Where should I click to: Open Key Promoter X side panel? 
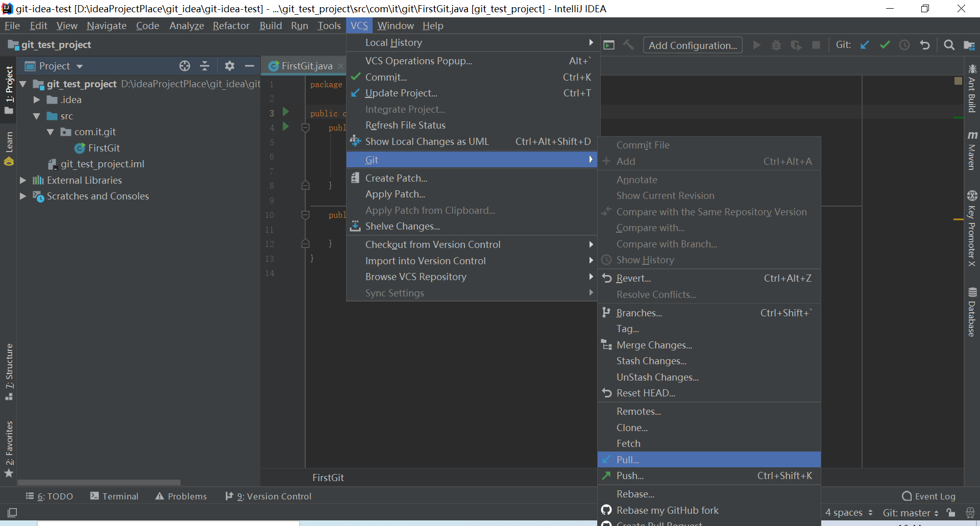(972, 229)
